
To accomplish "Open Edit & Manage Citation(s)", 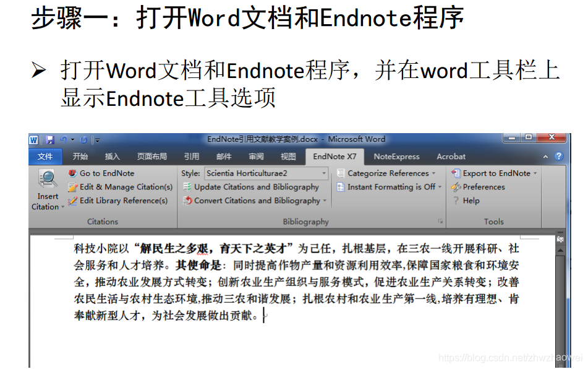I will [126, 187].
